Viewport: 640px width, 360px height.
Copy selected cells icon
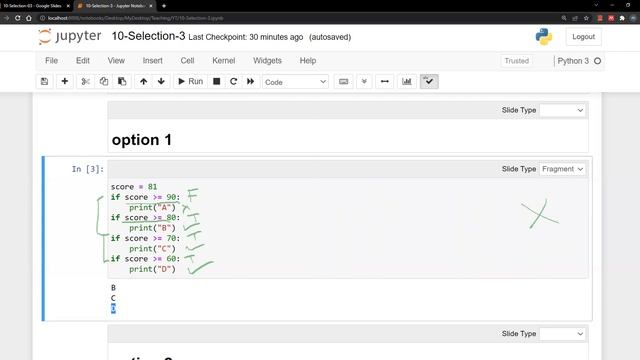104,81
